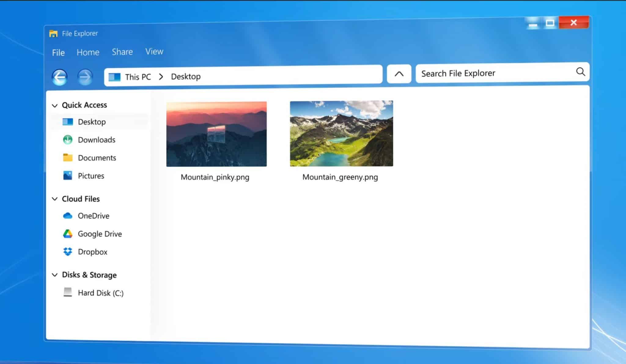Select This PC in the address bar
The width and height of the screenshot is (626, 364).
(138, 77)
